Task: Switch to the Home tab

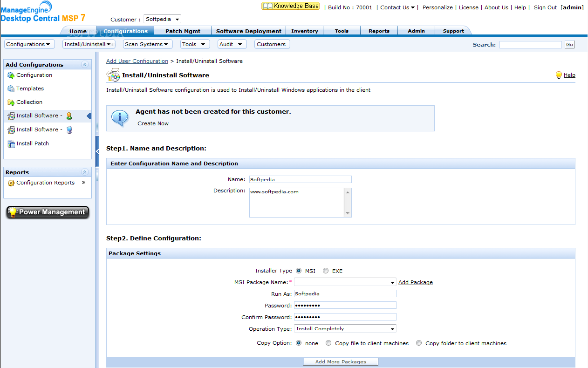Action: (78, 31)
